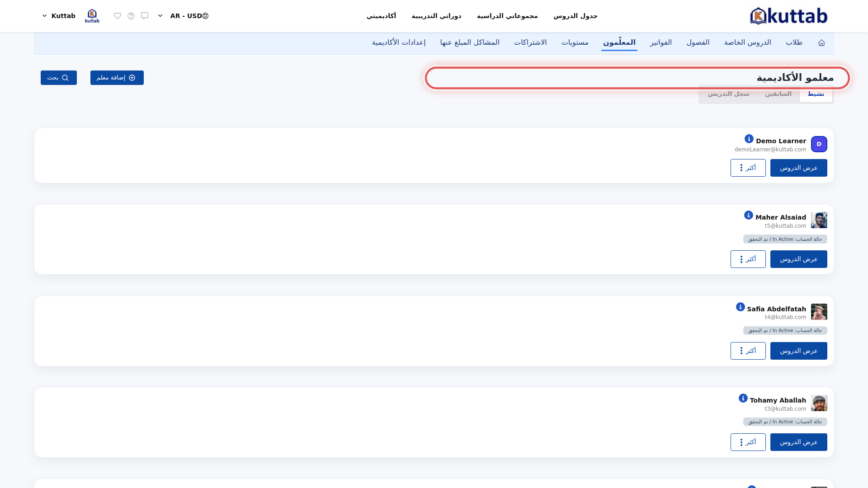Viewport: 868px width, 488px height.
Task: Click info icon next to Demo Learner
Action: tap(749, 139)
